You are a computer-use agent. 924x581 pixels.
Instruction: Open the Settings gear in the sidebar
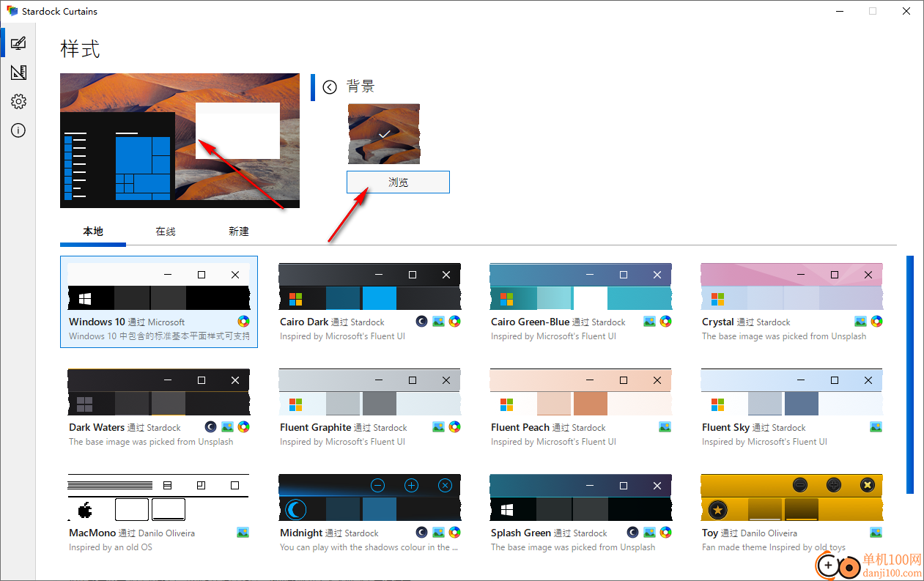pyautogui.click(x=18, y=101)
